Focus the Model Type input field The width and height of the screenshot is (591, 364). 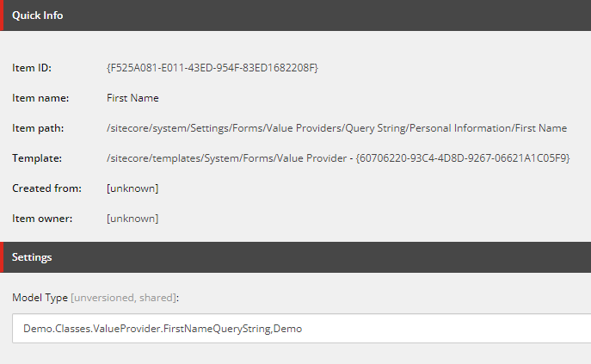(x=301, y=329)
